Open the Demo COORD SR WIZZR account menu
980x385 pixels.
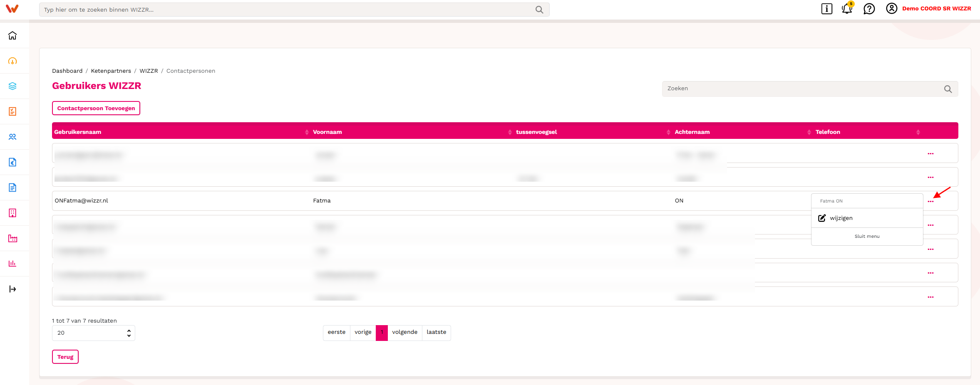point(936,8)
